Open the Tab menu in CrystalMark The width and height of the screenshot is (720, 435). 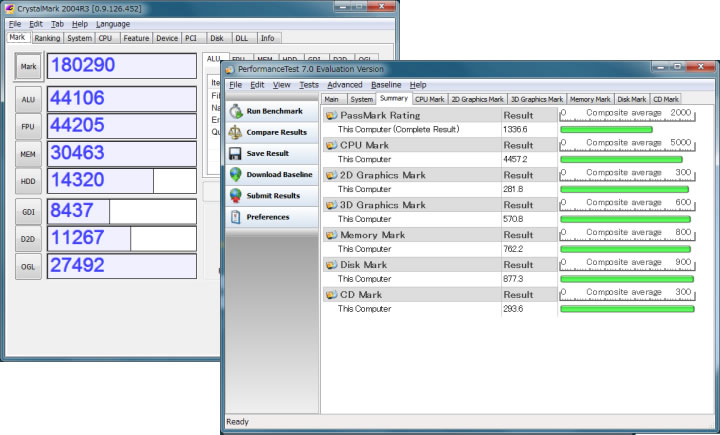[57, 24]
